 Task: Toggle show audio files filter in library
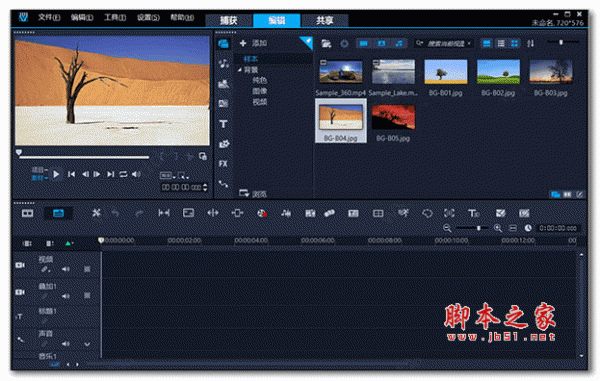click(x=399, y=44)
